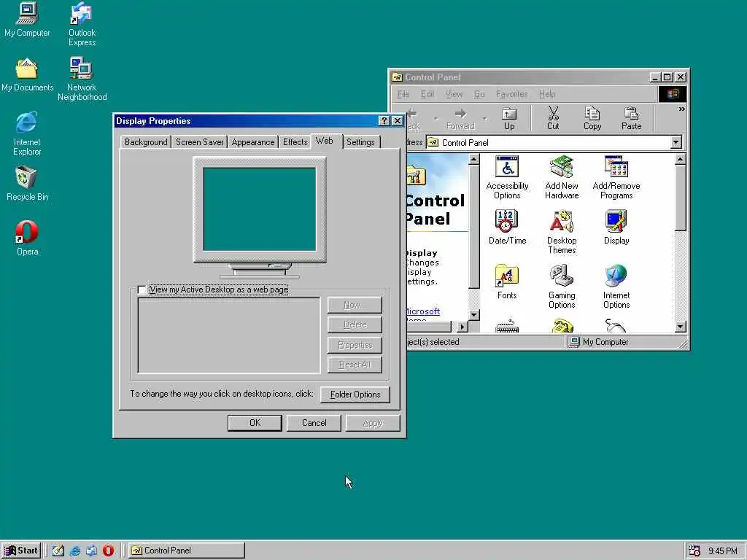Click the Start button
747x560 pixels.
(x=21, y=551)
